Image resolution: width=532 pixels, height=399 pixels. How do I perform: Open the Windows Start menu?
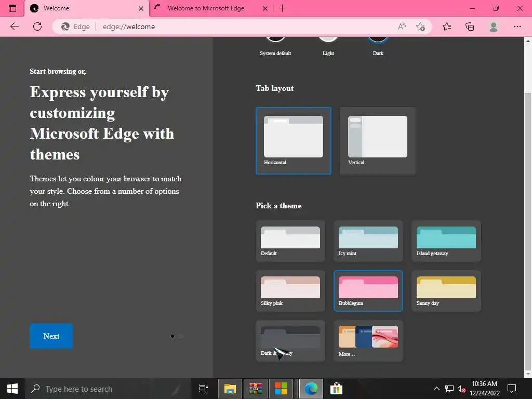point(12,389)
